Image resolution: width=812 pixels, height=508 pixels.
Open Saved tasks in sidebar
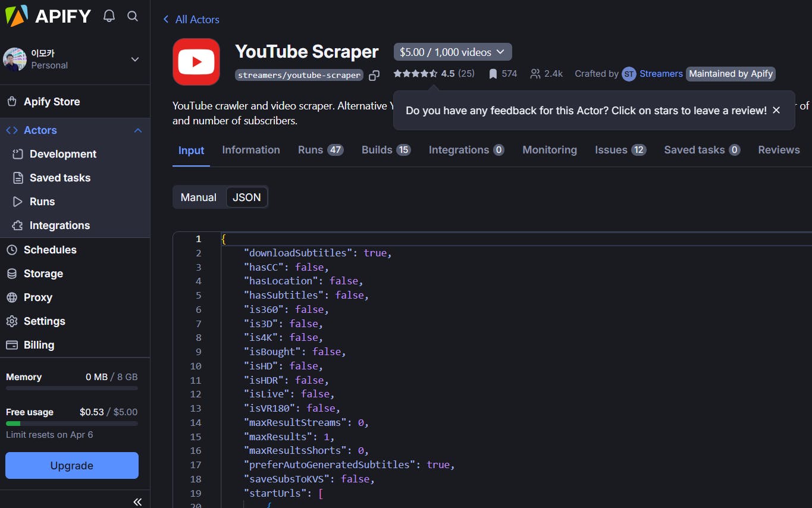[60, 178]
